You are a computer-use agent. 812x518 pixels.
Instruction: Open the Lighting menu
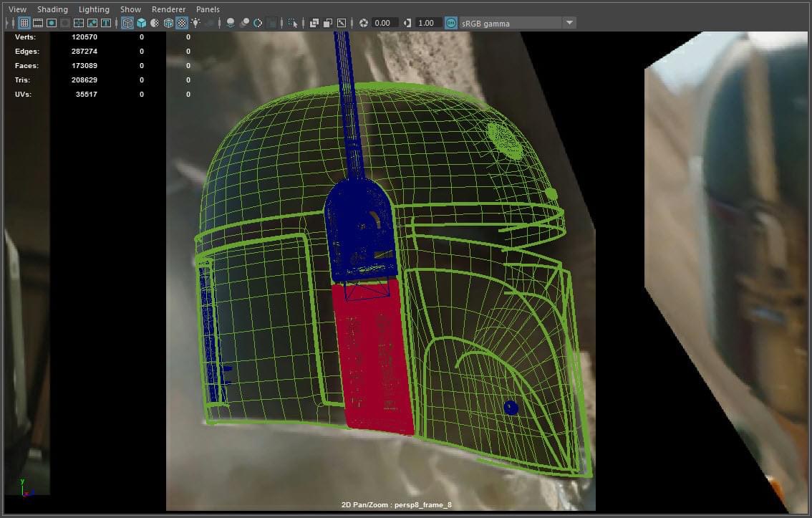[x=94, y=9]
